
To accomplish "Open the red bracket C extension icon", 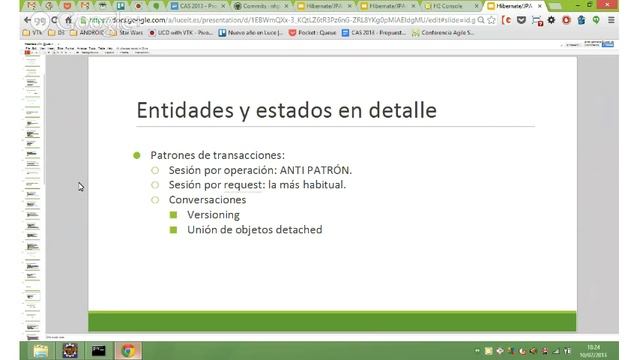I will (507, 20).
